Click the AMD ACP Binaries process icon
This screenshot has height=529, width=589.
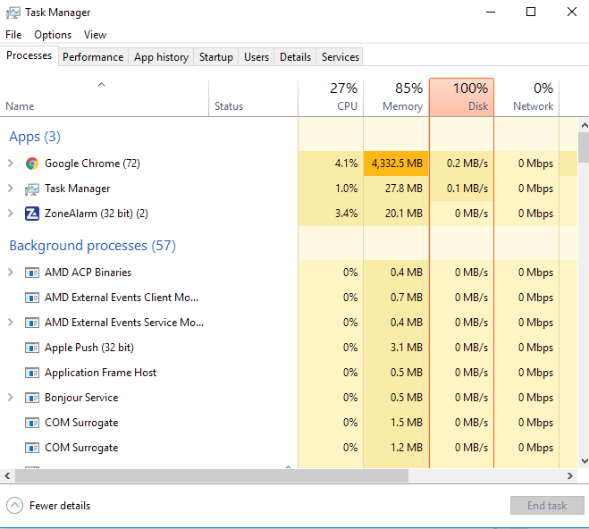[32, 272]
